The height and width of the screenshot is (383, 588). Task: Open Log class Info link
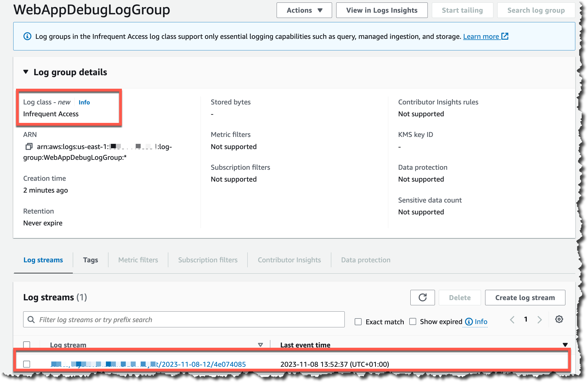click(x=84, y=102)
